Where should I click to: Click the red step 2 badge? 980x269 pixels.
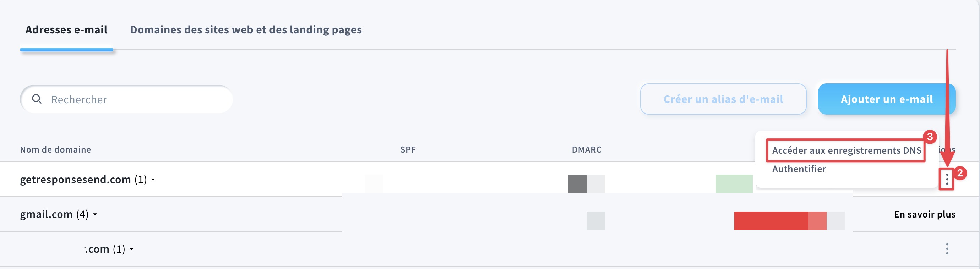[x=960, y=173]
